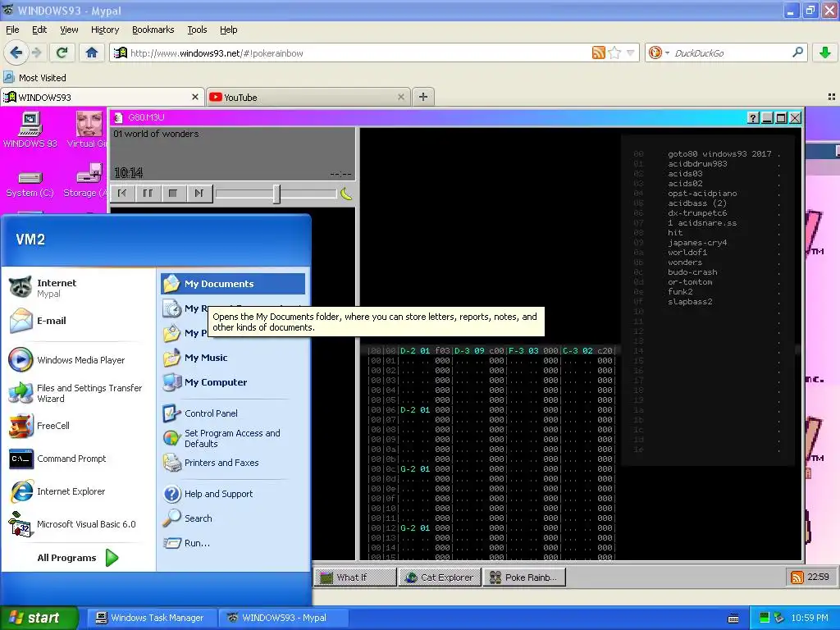Image resolution: width=840 pixels, height=630 pixels.
Task: Launch Windows Media Player from Start menu
Action: tap(78, 360)
